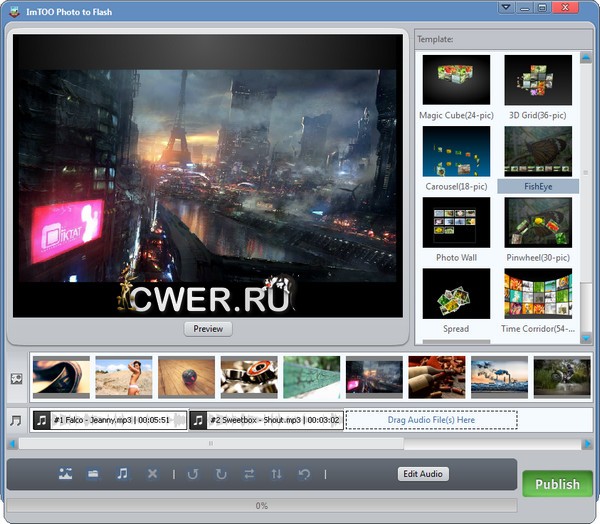
Task: Click the green Publish button
Action: (557, 484)
